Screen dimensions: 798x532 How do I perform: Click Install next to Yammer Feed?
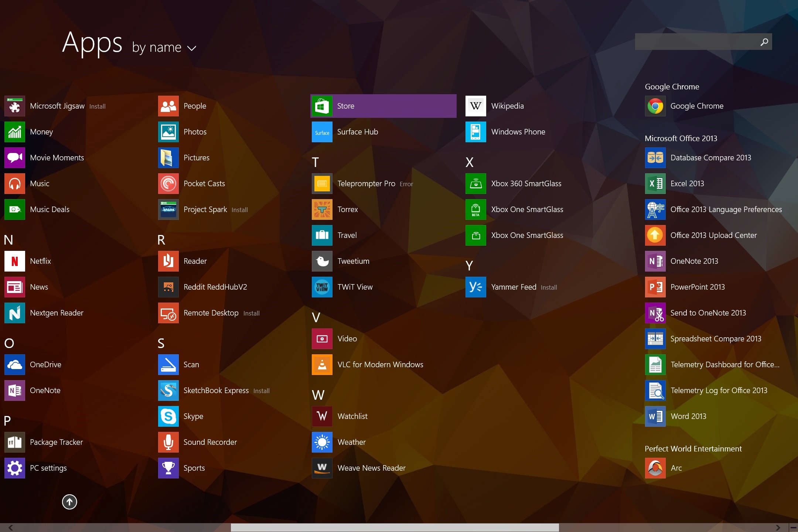[549, 287]
